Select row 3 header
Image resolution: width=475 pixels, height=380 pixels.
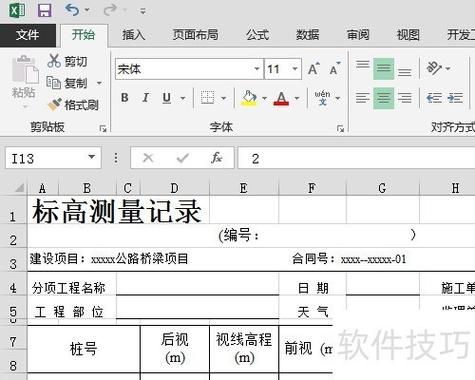pyautogui.click(x=13, y=260)
